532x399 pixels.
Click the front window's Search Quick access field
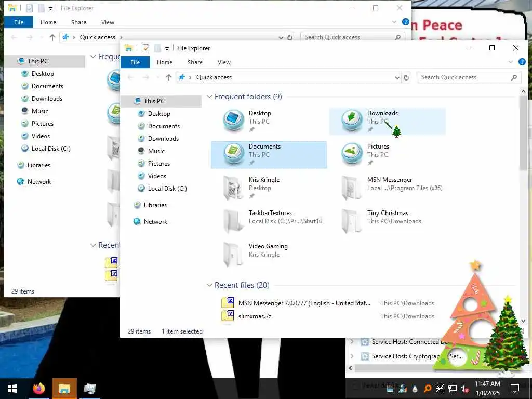[x=469, y=77]
